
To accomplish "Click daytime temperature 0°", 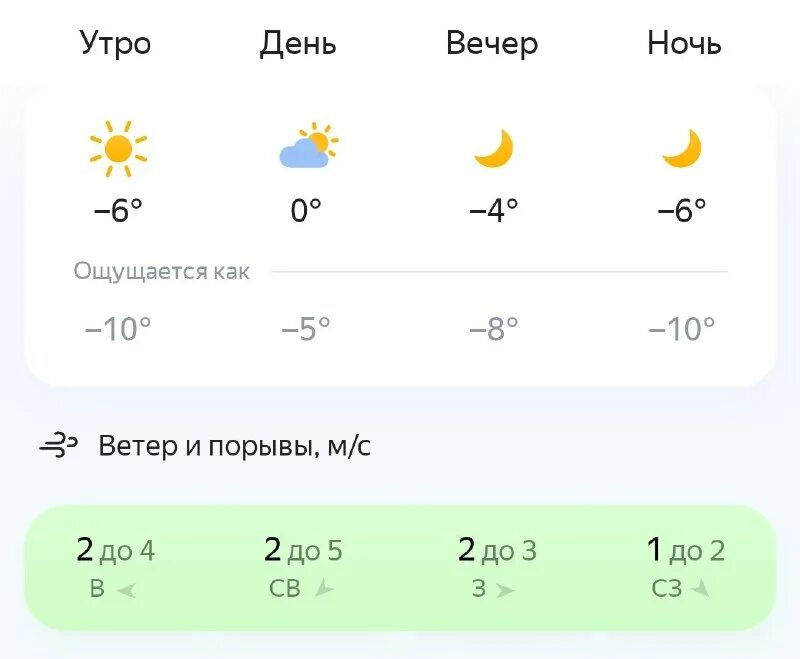I will (306, 210).
